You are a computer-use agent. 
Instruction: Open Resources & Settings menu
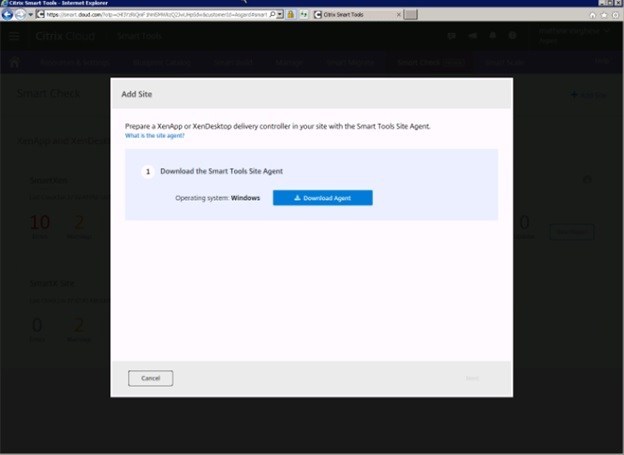point(75,62)
